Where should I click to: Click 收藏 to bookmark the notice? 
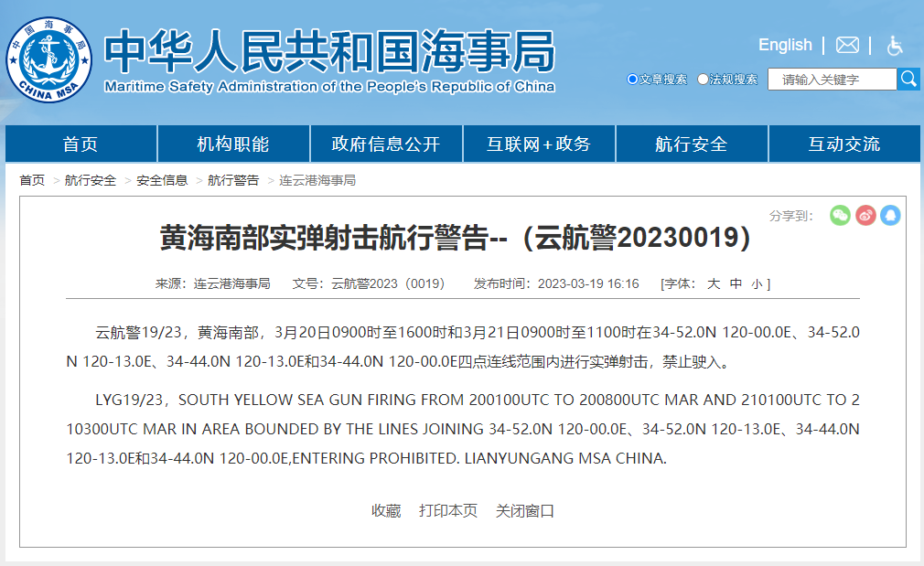386,511
